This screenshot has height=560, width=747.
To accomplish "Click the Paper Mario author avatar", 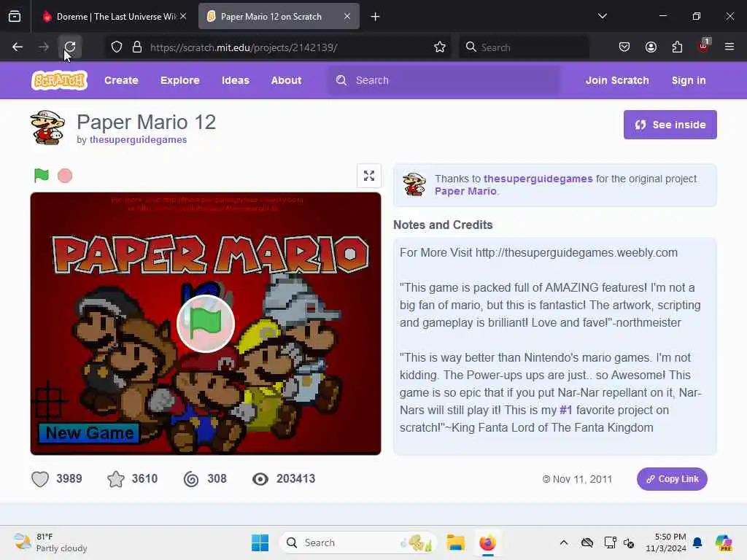I will (47, 127).
